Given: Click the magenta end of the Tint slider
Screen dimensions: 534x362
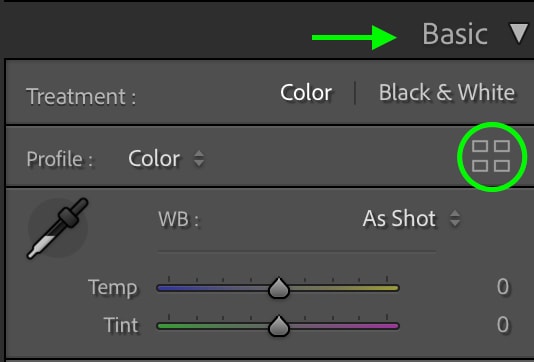Looking at the screenshot, I should pos(392,326).
